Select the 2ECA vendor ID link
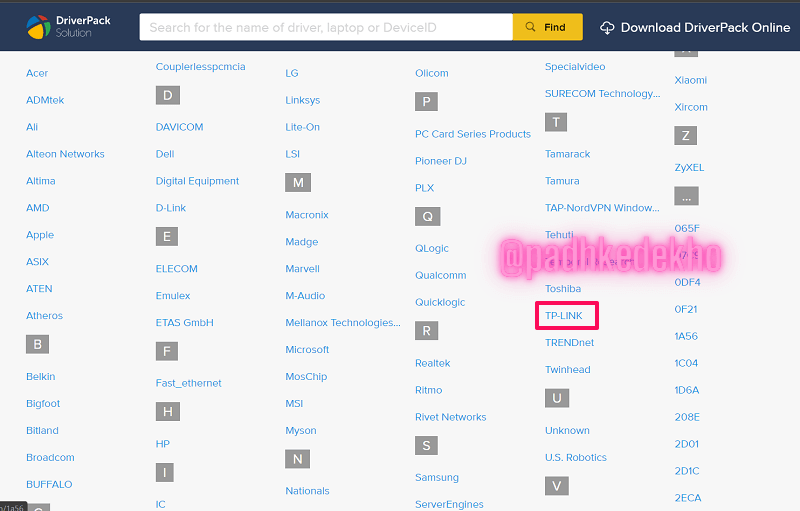The width and height of the screenshot is (800, 511). [688, 498]
